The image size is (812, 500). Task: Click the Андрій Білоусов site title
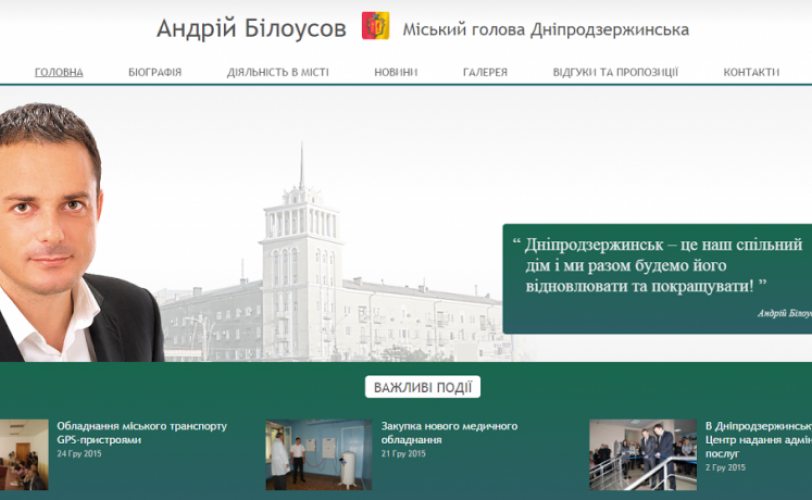point(251,28)
